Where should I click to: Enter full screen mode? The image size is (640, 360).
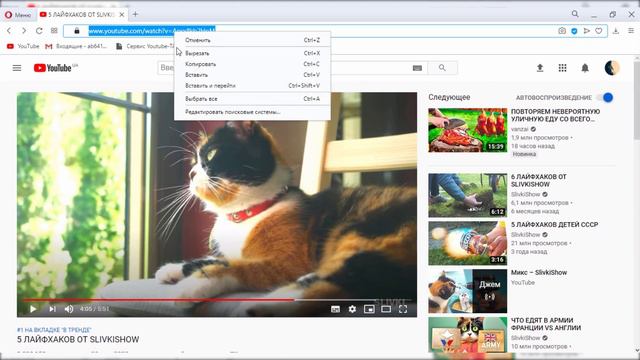coord(403,309)
